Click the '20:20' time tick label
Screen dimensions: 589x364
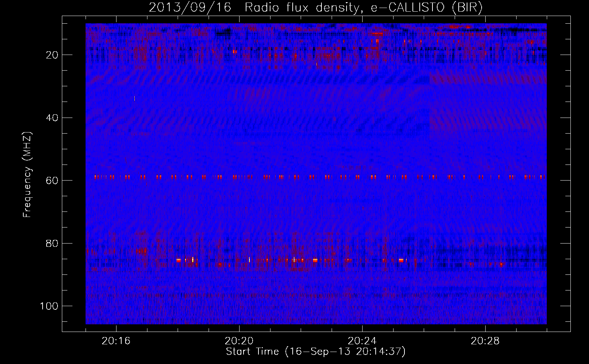[x=239, y=341]
